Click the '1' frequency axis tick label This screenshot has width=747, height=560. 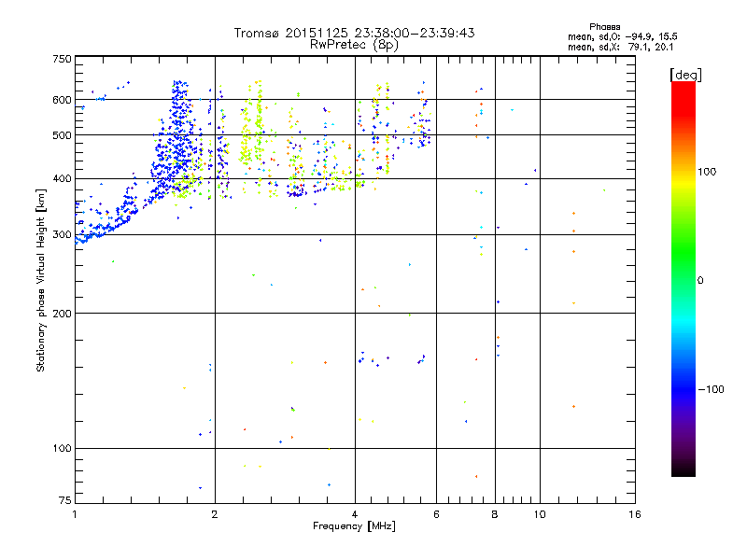click(75, 514)
